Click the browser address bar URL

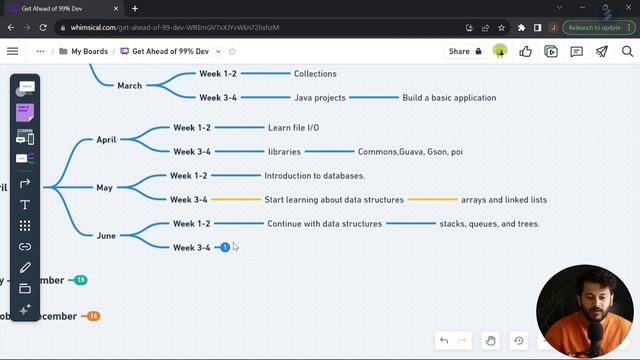pos(175,27)
